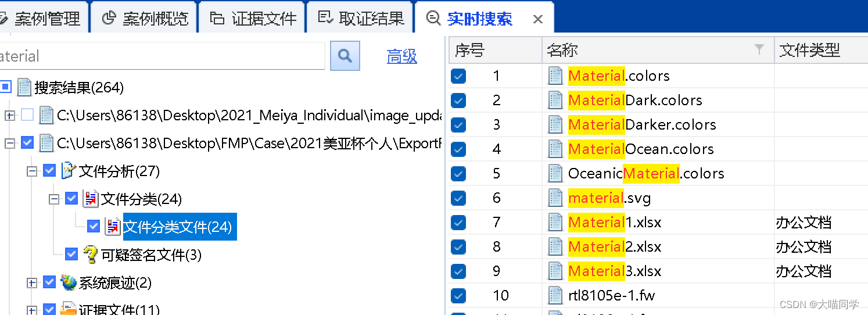
Task: Sort by the 文件类型 column header
Action: 821,50
